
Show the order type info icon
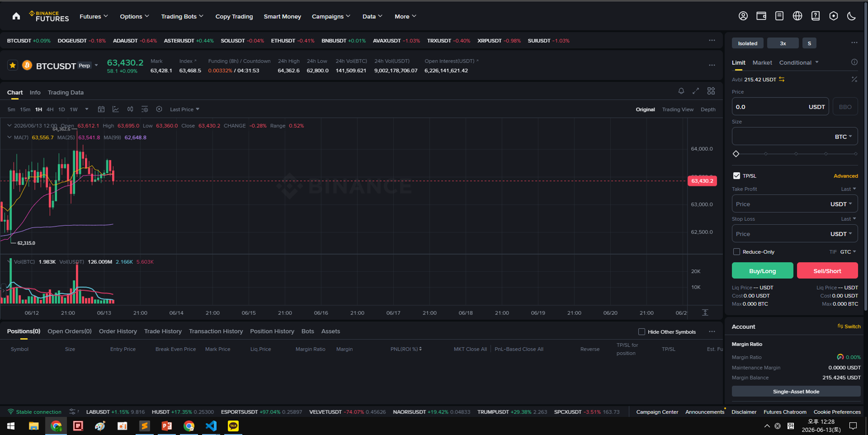[x=854, y=62]
